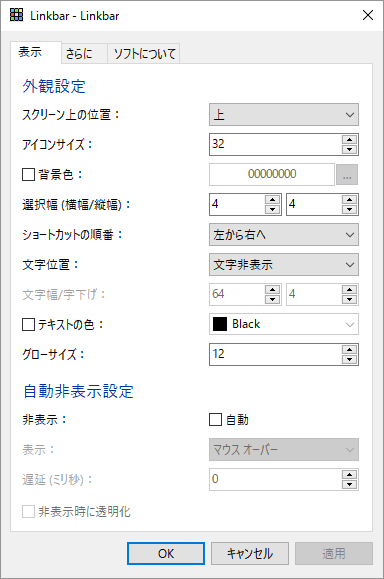Open the ショートカットの順番 dropdown
The height and width of the screenshot is (579, 384).
(x=284, y=234)
